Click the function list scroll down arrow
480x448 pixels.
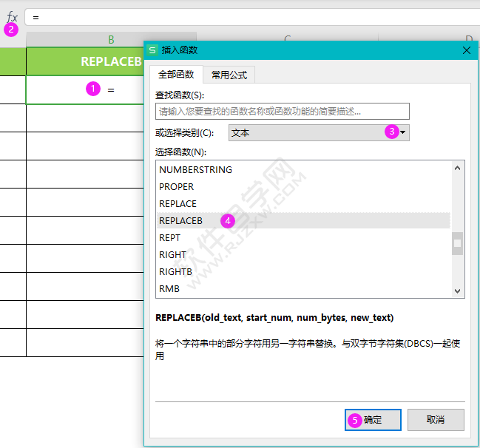point(457,291)
